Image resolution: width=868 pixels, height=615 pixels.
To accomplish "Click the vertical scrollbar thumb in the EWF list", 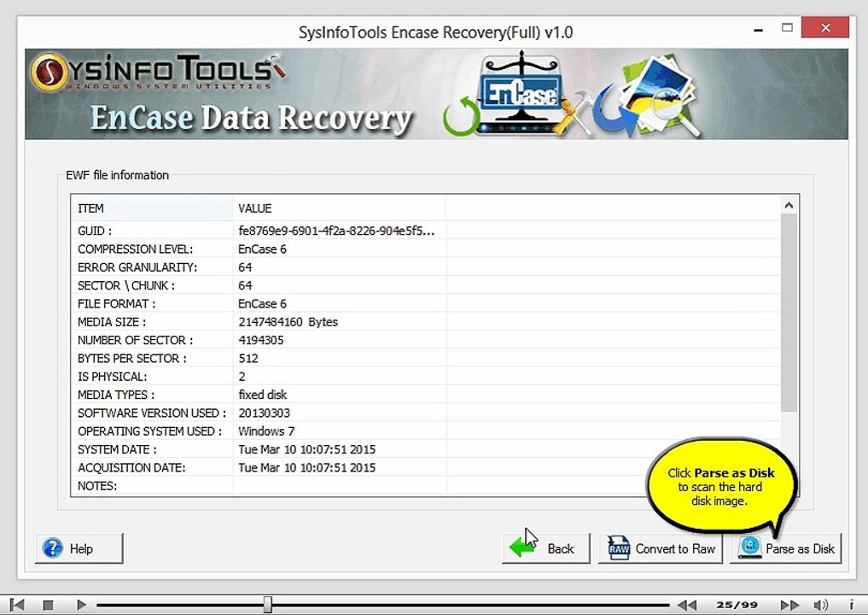I will [789, 313].
